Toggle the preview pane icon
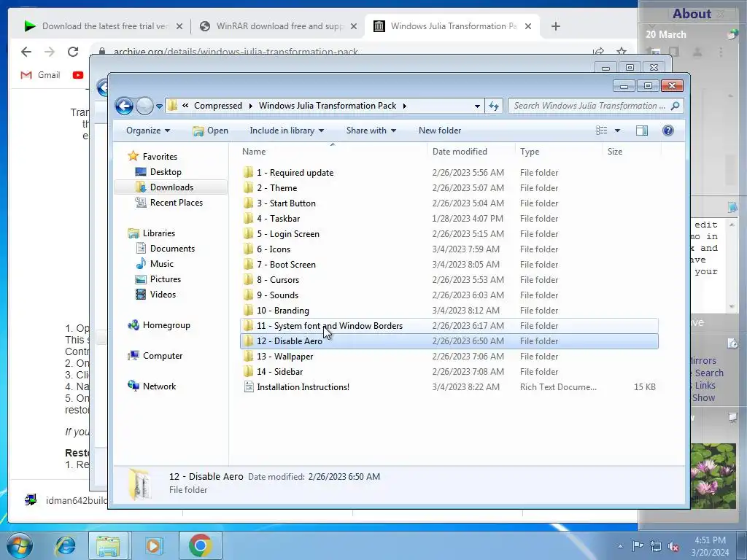The image size is (747, 560). (642, 131)
